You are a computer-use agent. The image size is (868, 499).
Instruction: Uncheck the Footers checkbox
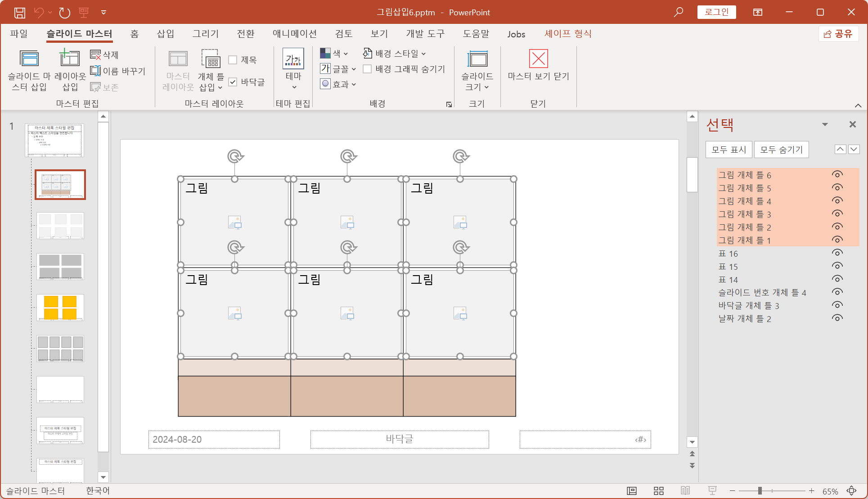pos(233,82)
